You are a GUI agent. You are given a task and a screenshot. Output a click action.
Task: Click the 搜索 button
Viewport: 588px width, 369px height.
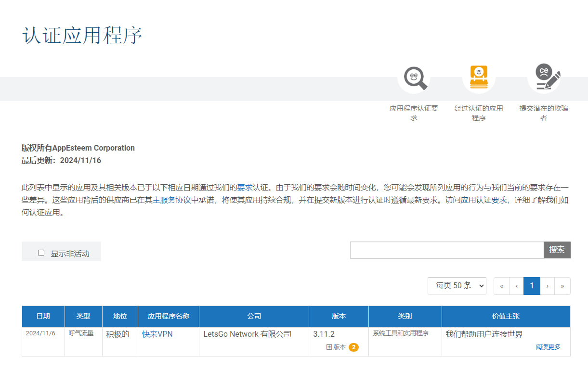557,250
